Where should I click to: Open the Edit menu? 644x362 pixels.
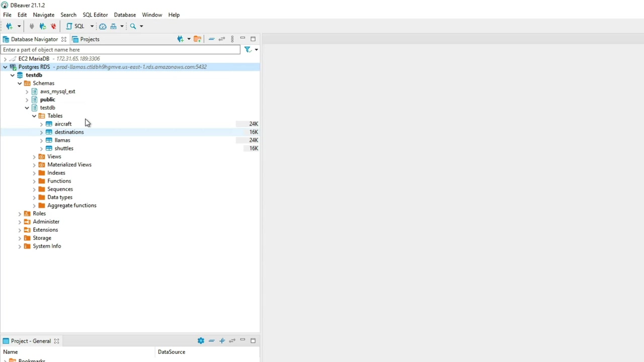pyautogui.click(x=22, y=15)
